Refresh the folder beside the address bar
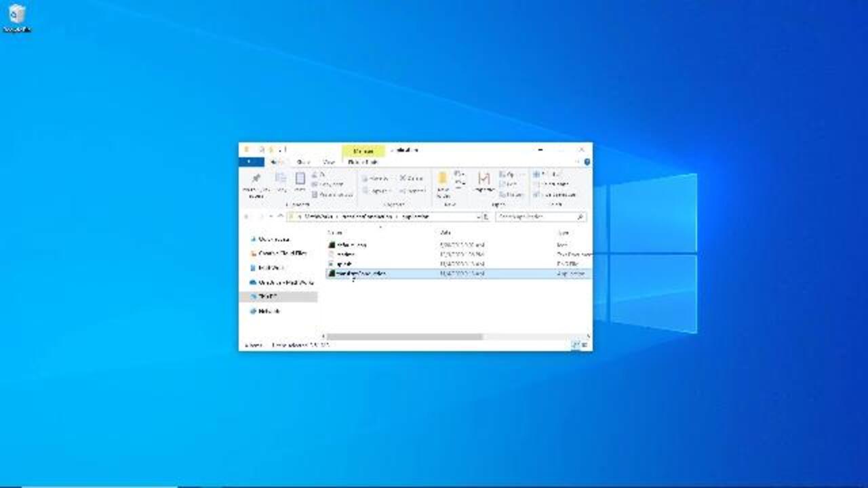 click(x=486, y=217)
